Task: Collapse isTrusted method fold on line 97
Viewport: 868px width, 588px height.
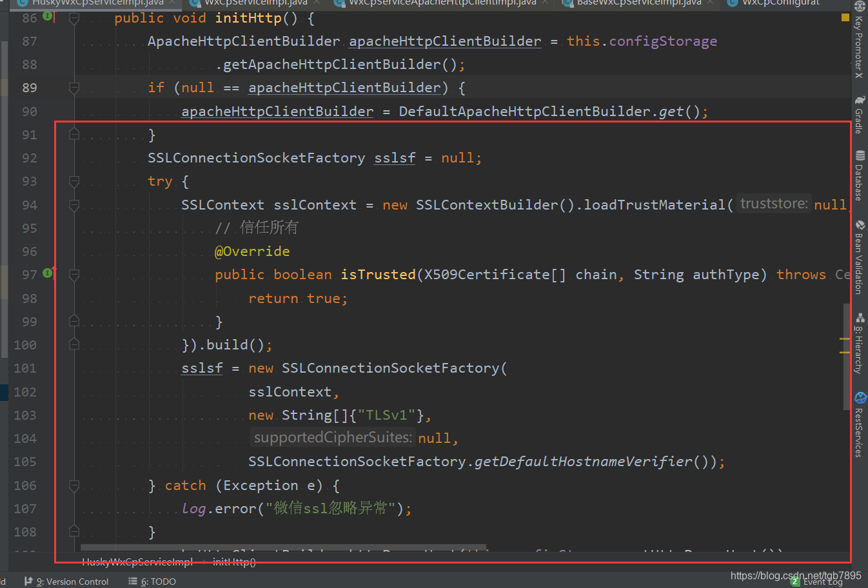Action: 74,275
